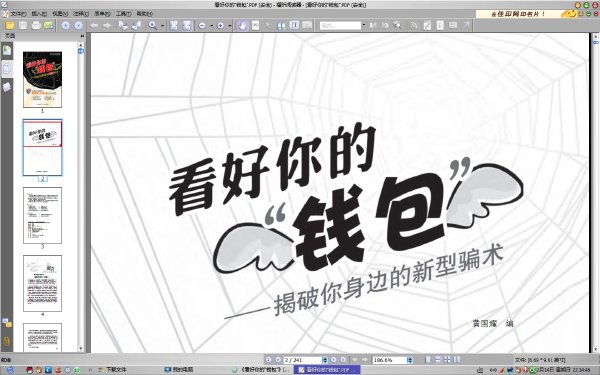
Task: Open the zoom percentage dropdown
Action: coord(410,360)
